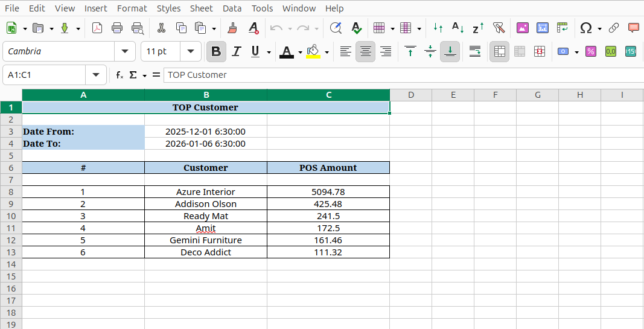The width and height of the screenshot is (644, 329).
Task: Toggle Bold formatting
Action: [x=216, y=51]
